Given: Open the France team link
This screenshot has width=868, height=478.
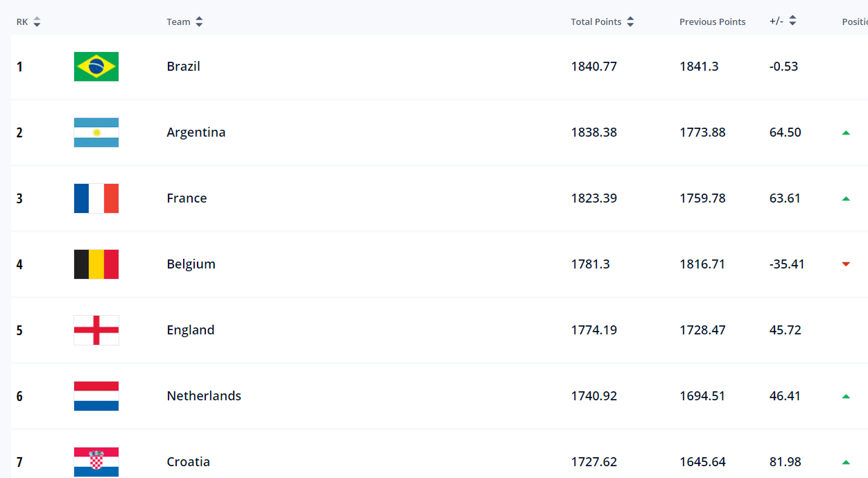Looking at the screenshot, I should tap(187, 198).
